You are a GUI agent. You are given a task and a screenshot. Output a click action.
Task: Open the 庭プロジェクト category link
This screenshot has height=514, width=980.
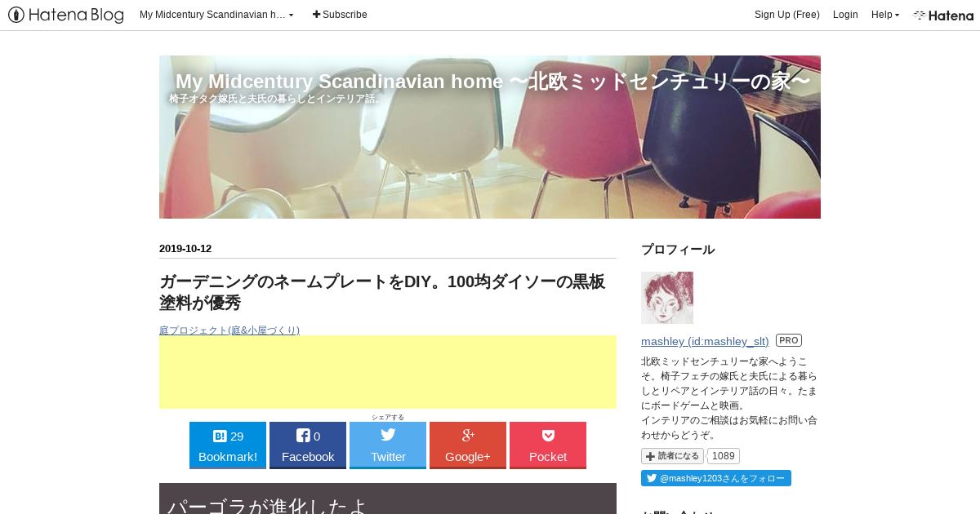tap(229, 330)
